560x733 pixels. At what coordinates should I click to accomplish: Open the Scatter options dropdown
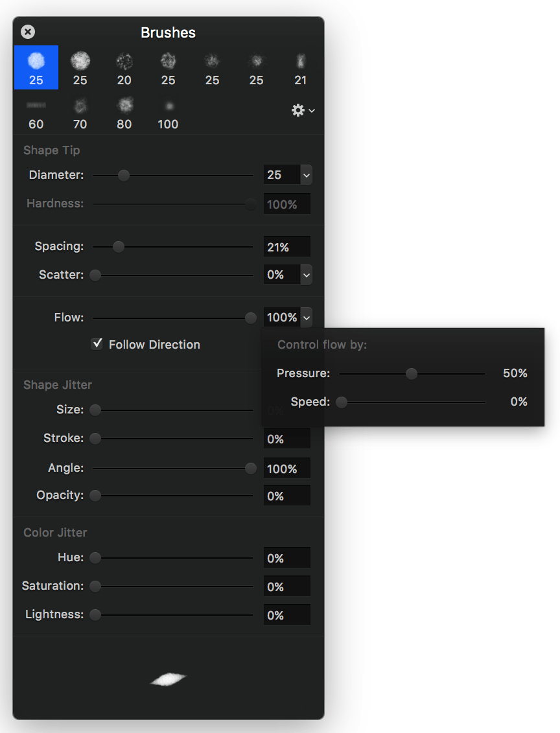point(306,275)
